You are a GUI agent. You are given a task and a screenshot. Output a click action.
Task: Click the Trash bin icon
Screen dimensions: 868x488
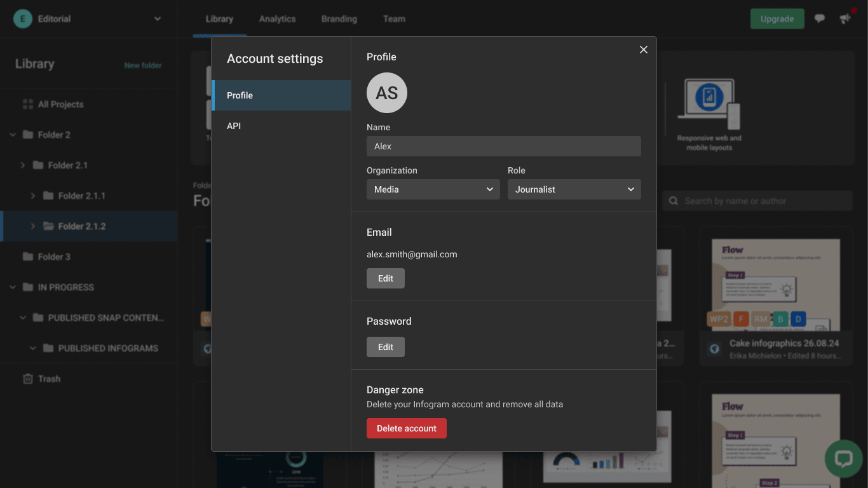tap(28, 379)
